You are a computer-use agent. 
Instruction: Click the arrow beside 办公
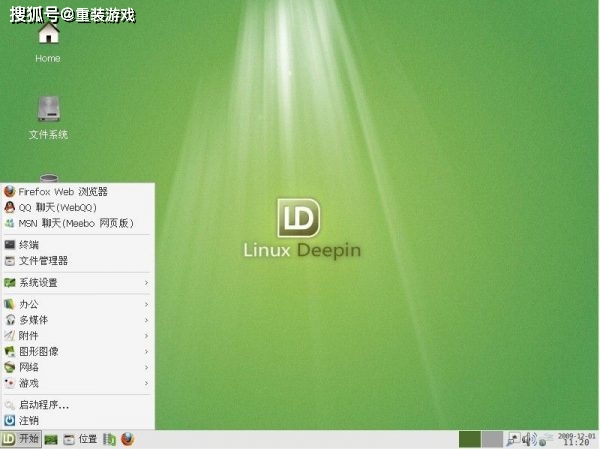point(147,304)
